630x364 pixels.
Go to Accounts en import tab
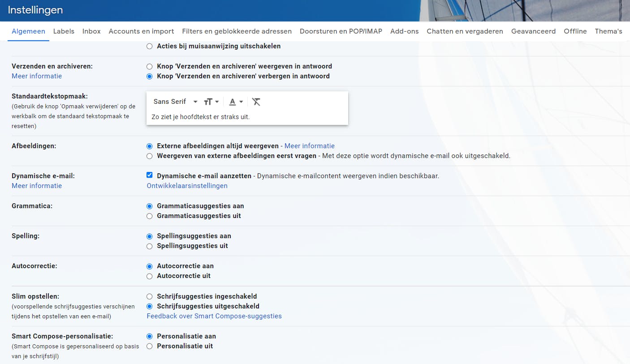[x=141, y=31]
